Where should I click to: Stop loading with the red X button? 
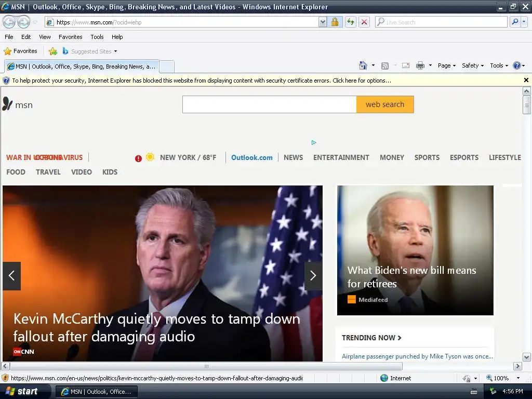(364, 22)
